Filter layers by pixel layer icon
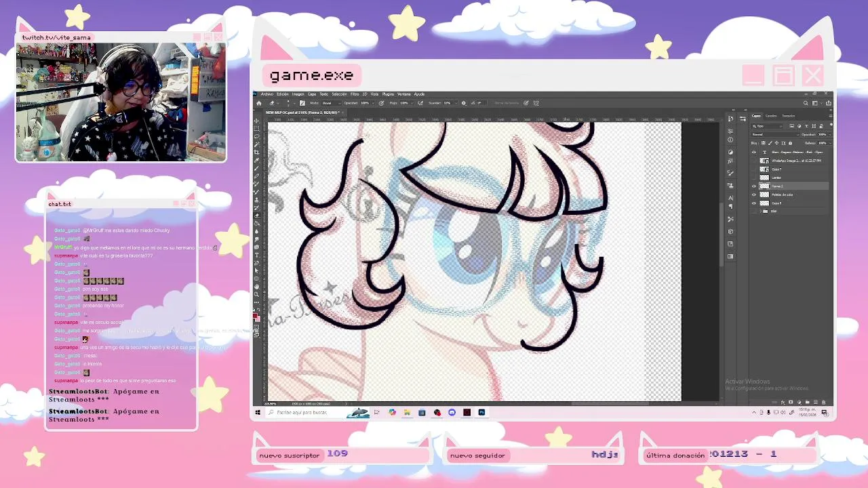The height and width of the screenshot is (488, 868). [x=791, y=126]
